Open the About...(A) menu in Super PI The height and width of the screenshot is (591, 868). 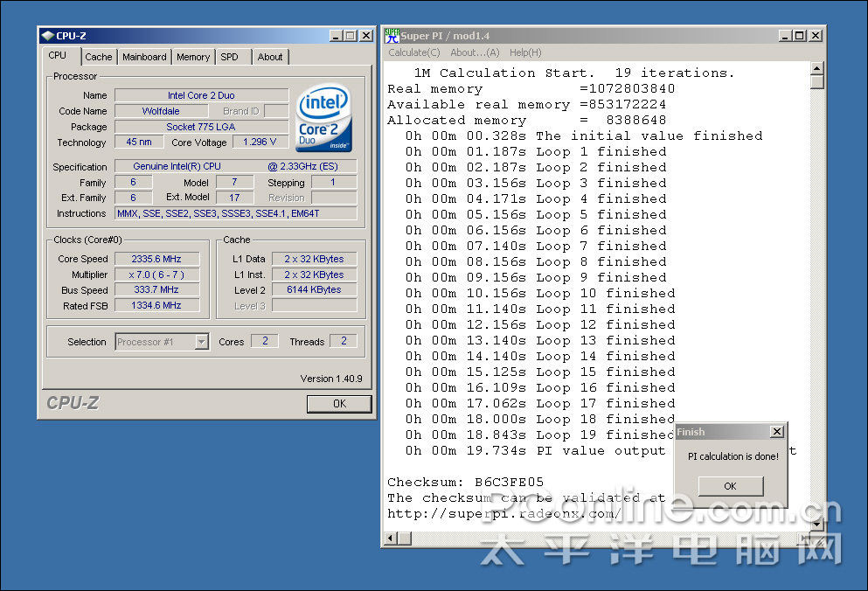(x=475, y=52)
